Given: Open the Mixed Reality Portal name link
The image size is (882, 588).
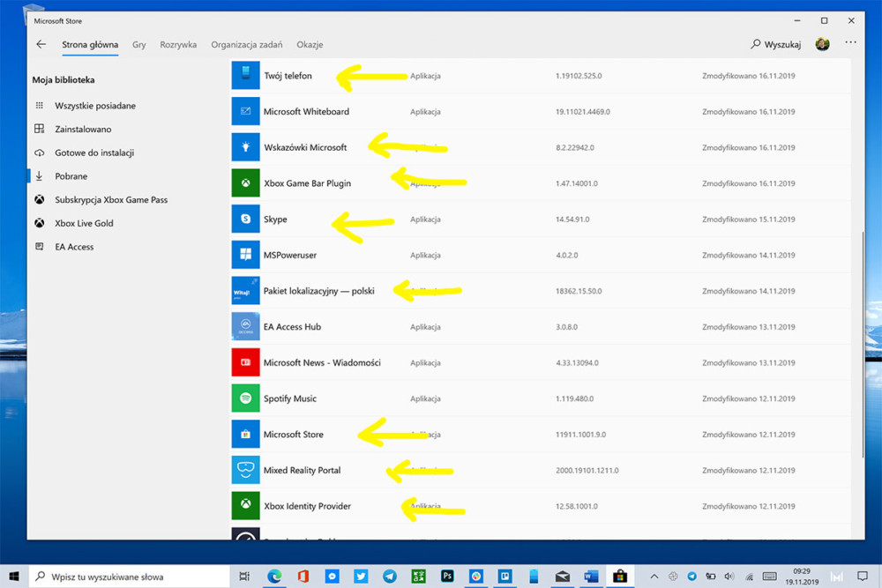Looking at the screenshot, I should pyautogui.click(x=302, y=471).
